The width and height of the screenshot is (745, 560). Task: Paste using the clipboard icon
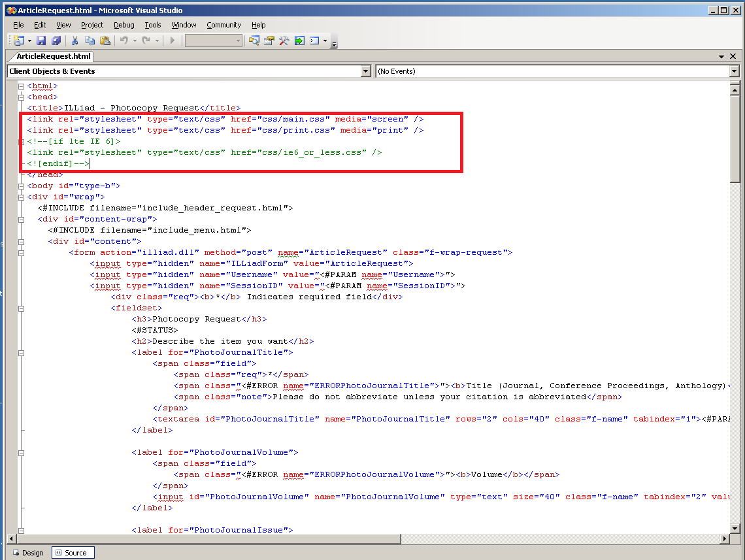coord(105,41)
